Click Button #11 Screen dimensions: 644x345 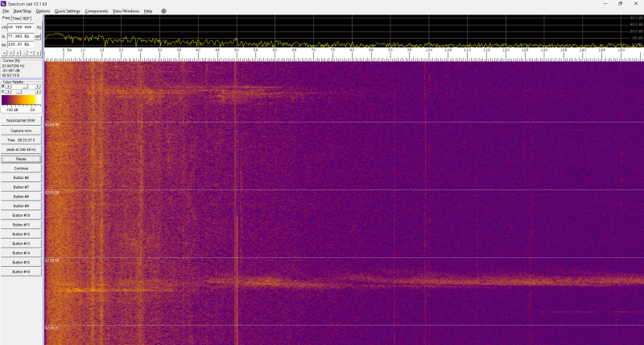[21, 225]
